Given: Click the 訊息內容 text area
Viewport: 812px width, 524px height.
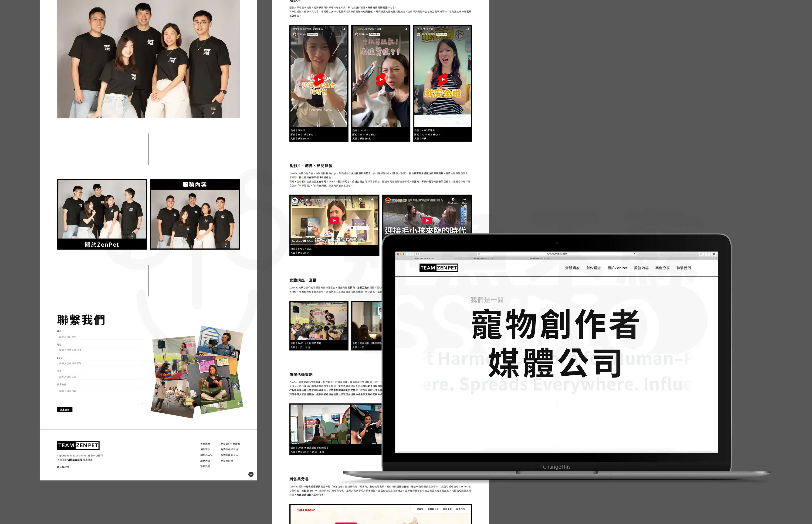Looking at the screenshot, I should point(100,396).
